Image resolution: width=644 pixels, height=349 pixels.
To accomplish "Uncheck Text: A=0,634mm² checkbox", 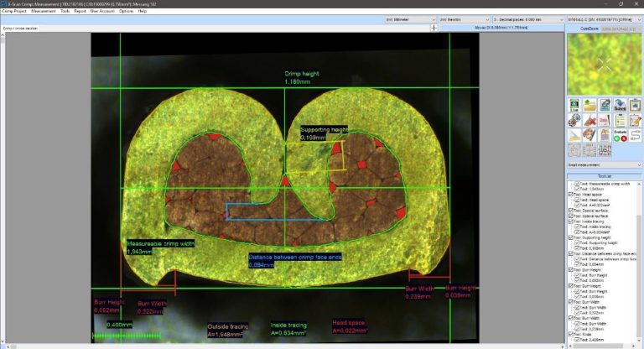I will point(577,232).
